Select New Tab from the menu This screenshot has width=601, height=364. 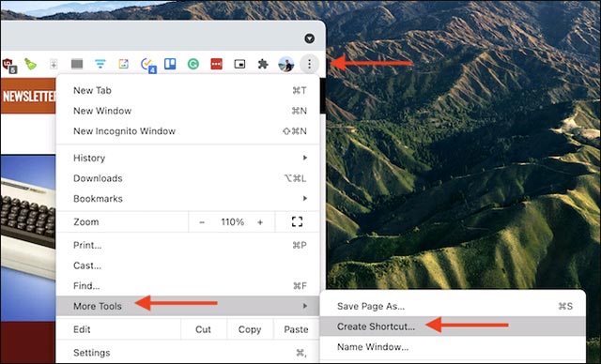point(188,91)
